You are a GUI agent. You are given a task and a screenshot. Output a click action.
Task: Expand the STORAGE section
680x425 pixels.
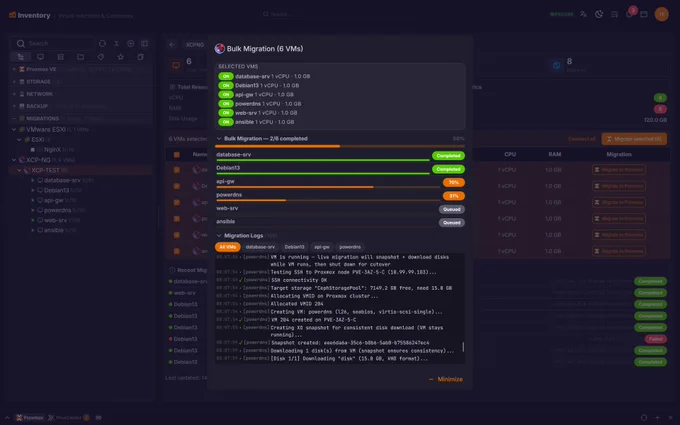pos(14,82)
